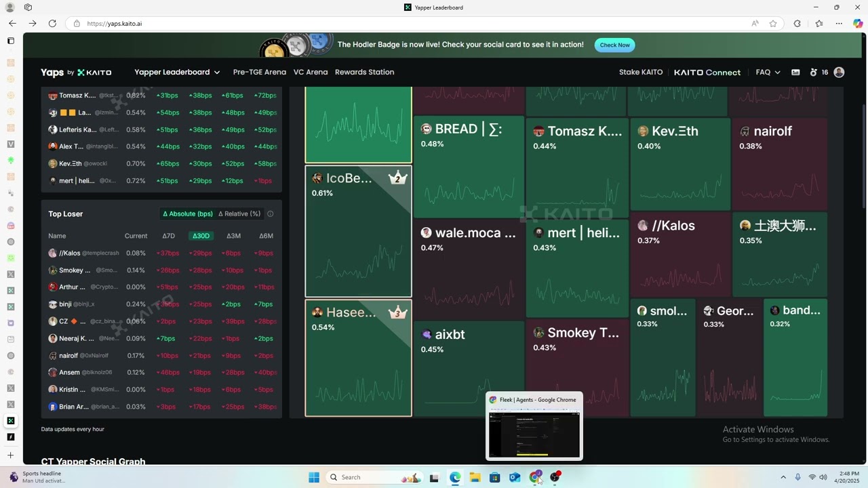This screenshot has width=868, height=488.
Task: Open the recording app taskbar icon
Action: tap(555, 477)
